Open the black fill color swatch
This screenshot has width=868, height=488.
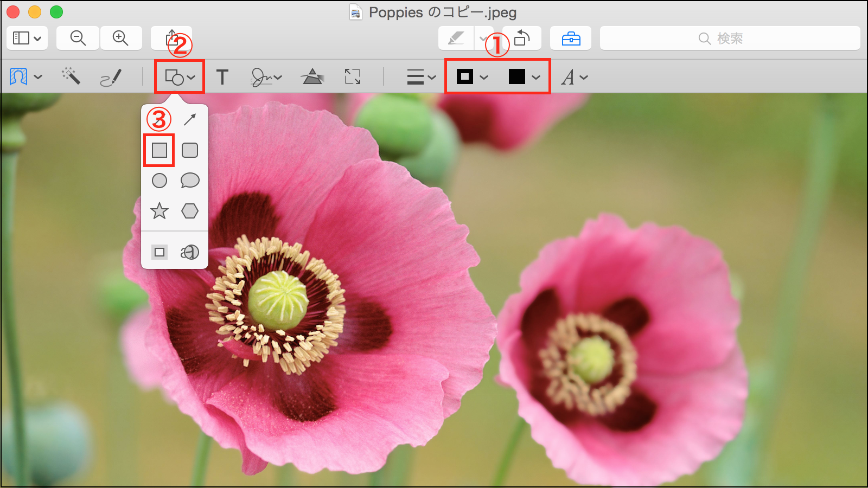524,77
